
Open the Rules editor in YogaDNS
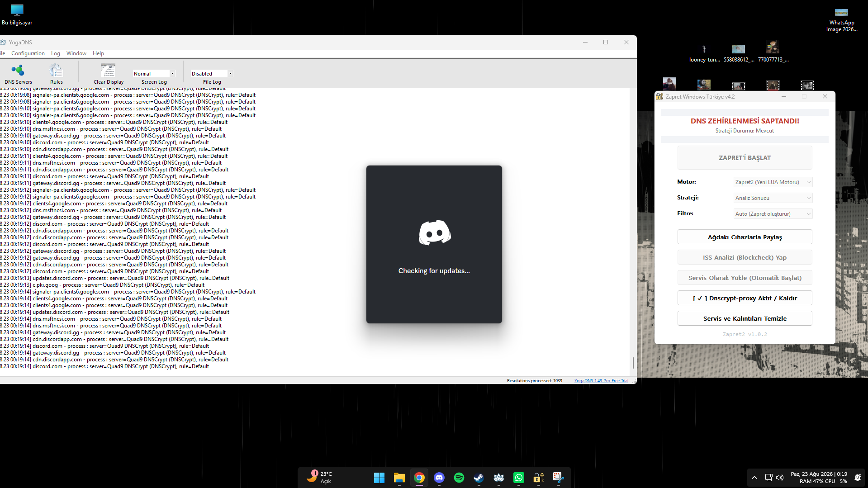pos(56,74)
